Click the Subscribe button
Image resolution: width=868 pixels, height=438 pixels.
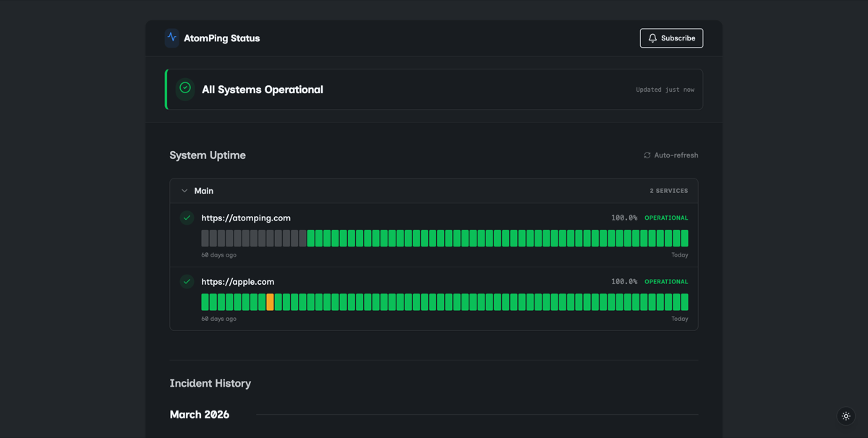(x=671, y=38)
